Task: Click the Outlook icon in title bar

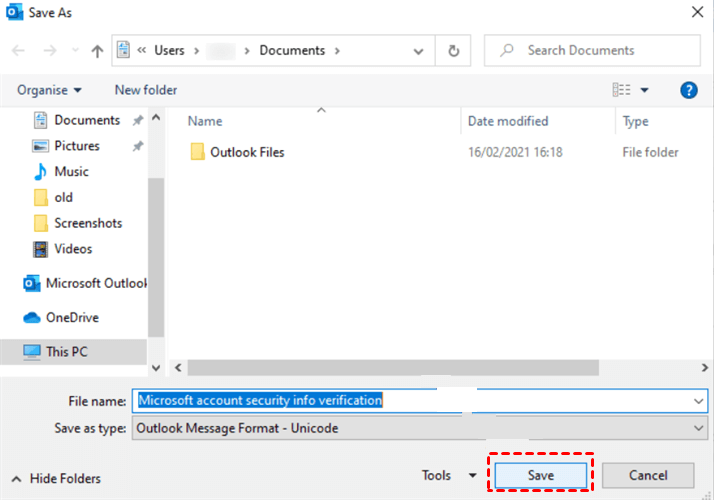Action: click(15, 12)
